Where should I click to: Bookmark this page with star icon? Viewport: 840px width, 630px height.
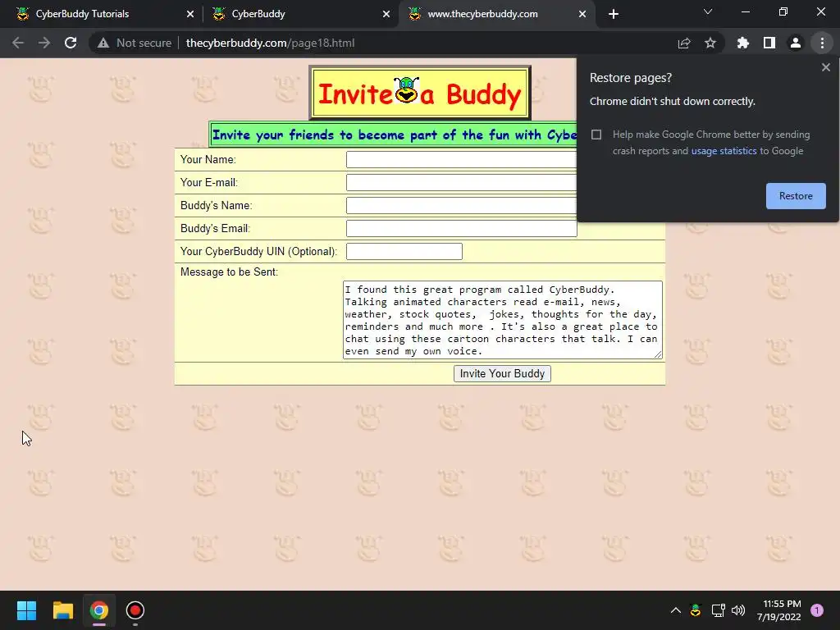pos(710,43)
